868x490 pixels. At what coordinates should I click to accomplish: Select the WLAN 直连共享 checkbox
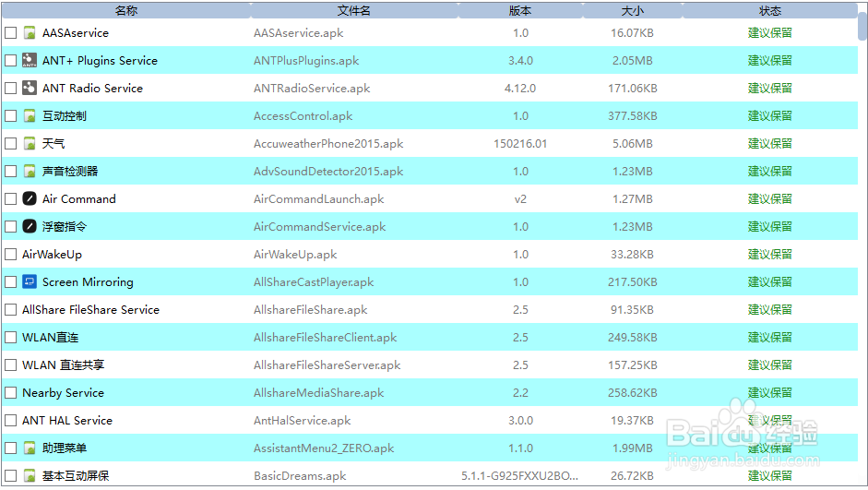coord(10,365)
